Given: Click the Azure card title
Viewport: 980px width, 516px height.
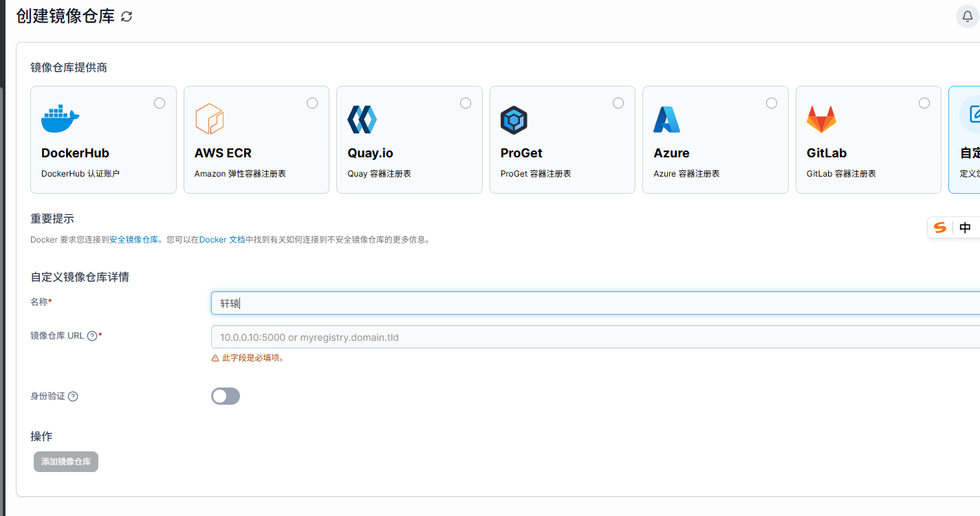Looking at the screenshot, I should point(672,153).
